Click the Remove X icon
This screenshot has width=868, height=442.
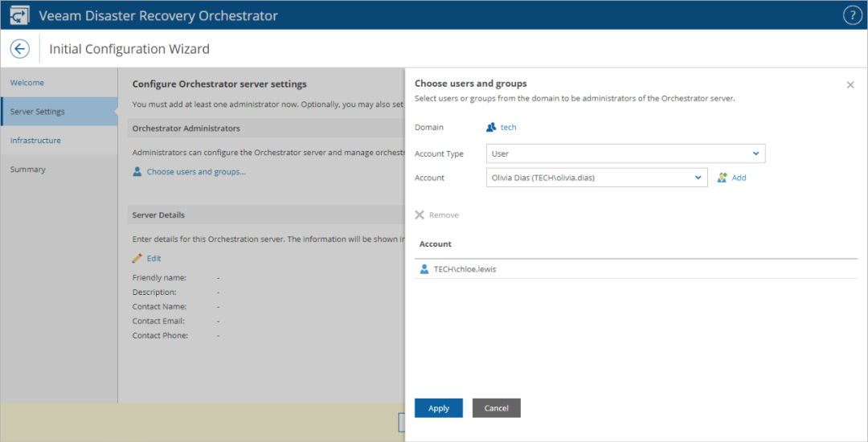[420, 215]
